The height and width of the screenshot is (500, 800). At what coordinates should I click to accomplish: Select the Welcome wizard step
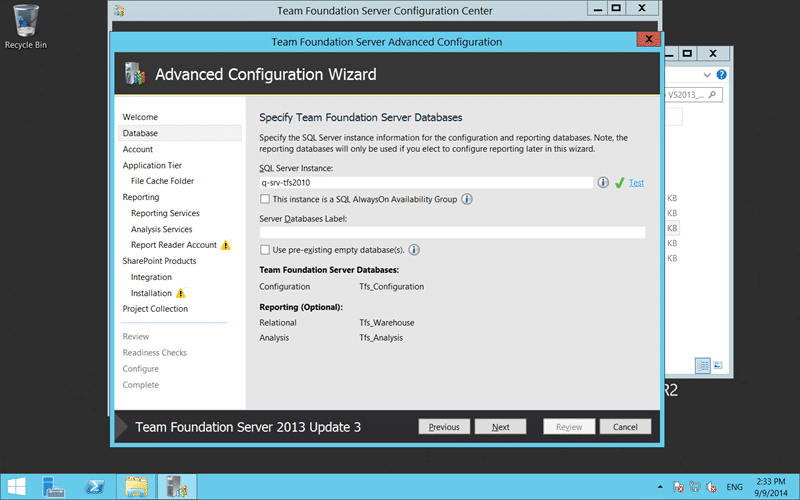[x=140, y=117]
